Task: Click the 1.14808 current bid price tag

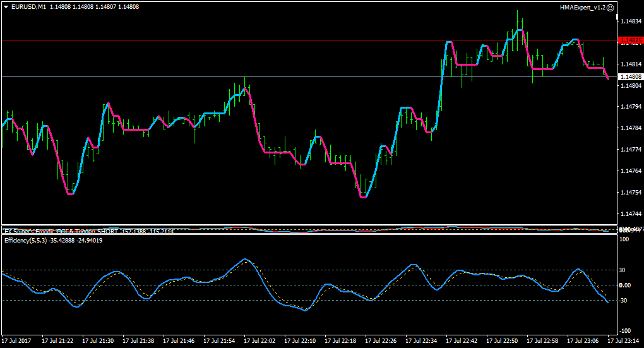Action: pyautogui.click(x=630, y=77)
